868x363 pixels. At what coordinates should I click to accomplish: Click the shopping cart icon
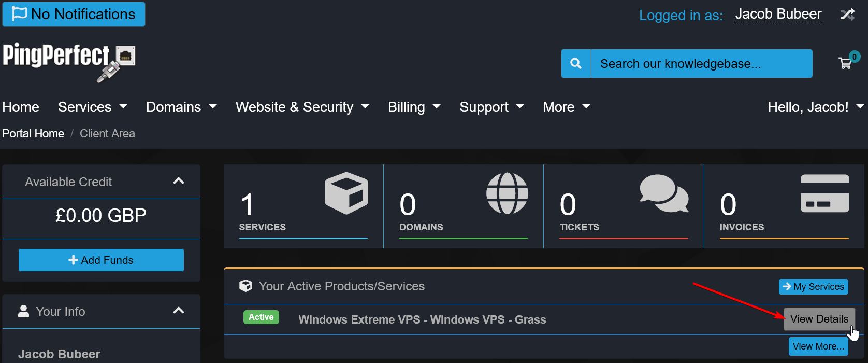coord(845,63)
